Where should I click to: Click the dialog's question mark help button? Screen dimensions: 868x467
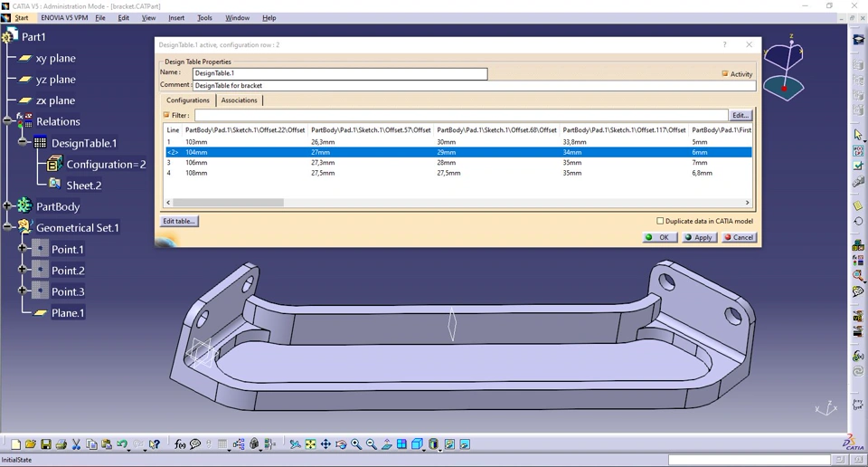(724, 45)
